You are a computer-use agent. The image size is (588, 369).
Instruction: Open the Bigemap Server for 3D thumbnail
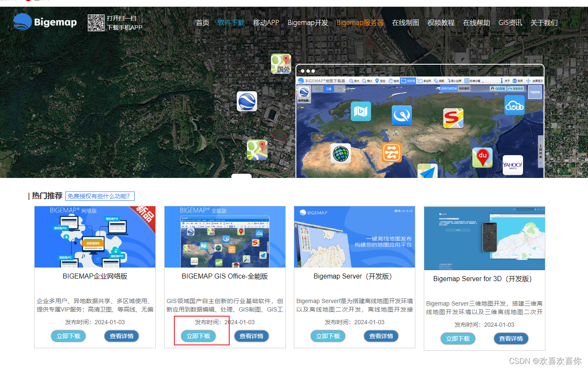485,238
